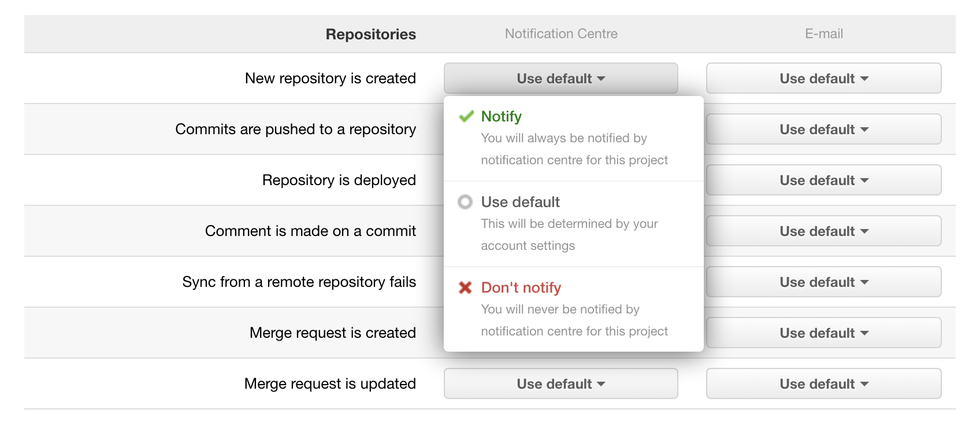Expand E-mail dropdown for Merge request is updated
Screen dimensions: 980x428
point(823,384)
